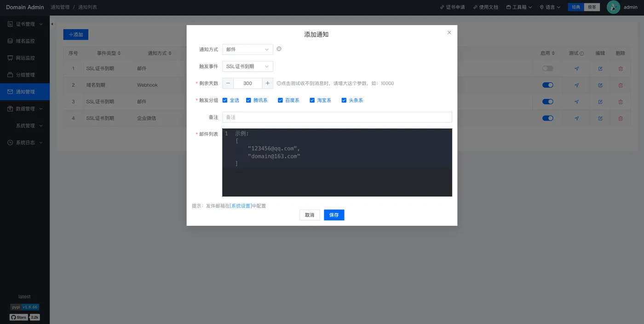Click the info icon beside 通知方式 dropdown
Viewport: 644px width, 324px height.
click(x=279, y=49)
